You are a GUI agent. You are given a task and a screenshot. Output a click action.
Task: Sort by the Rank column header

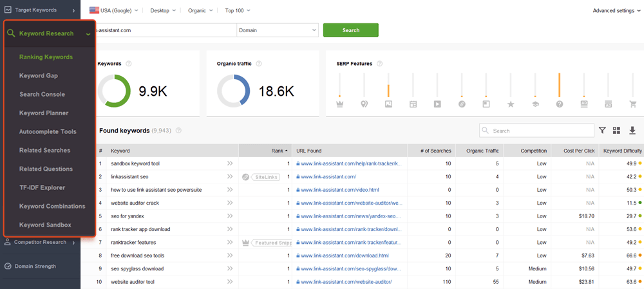click(x=265, y=151)
